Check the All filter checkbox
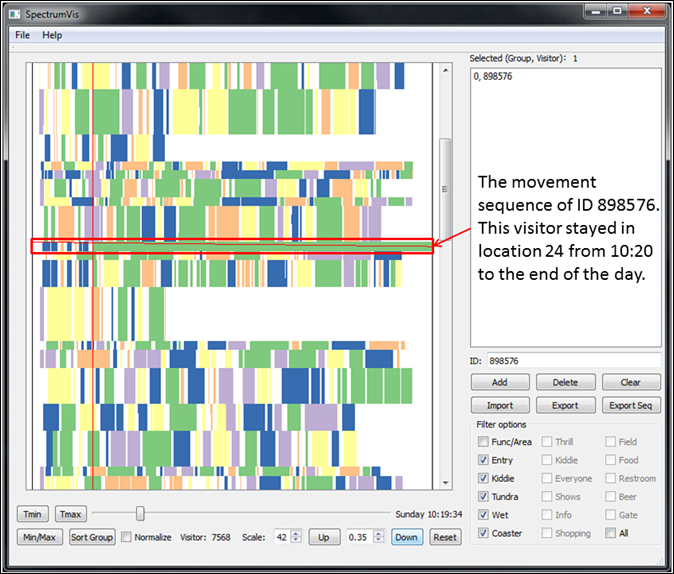The image size is (674, 574). [610, 533]
